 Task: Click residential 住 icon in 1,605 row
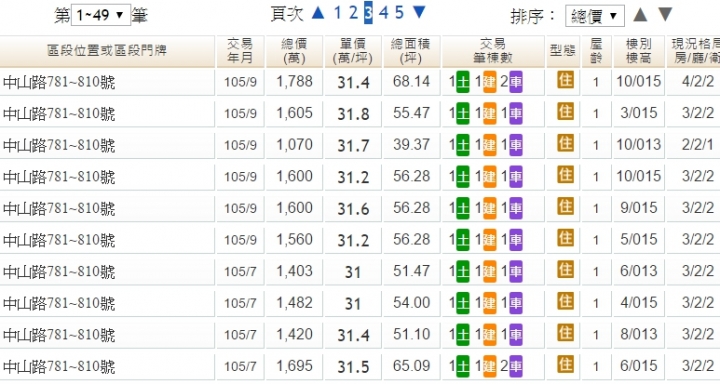coord(565,112)
